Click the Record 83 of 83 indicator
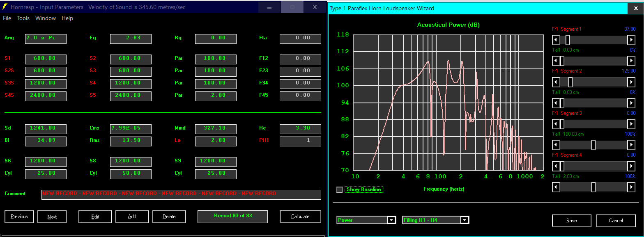The image size is (644, 237). point(232,216)
